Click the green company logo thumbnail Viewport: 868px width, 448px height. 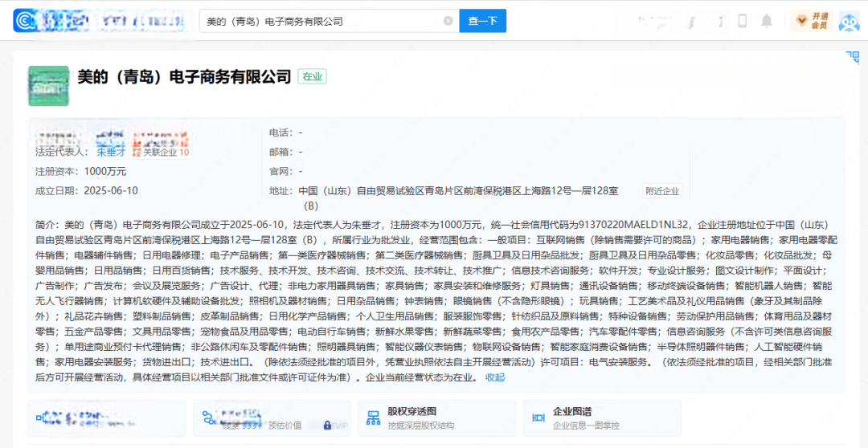click(49, 86)
